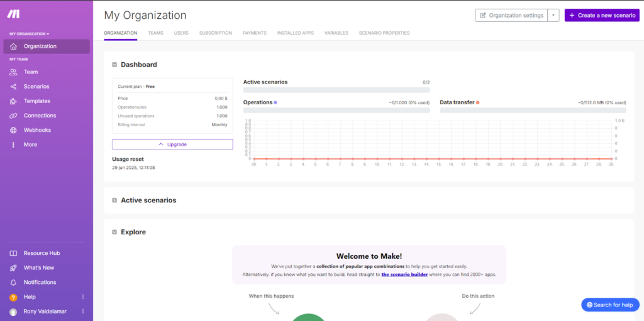Viewport: 644px width, 321px height.
Task: Click the globe icon in Search for help
Action: pyautogui.click(x=589, y=305)
